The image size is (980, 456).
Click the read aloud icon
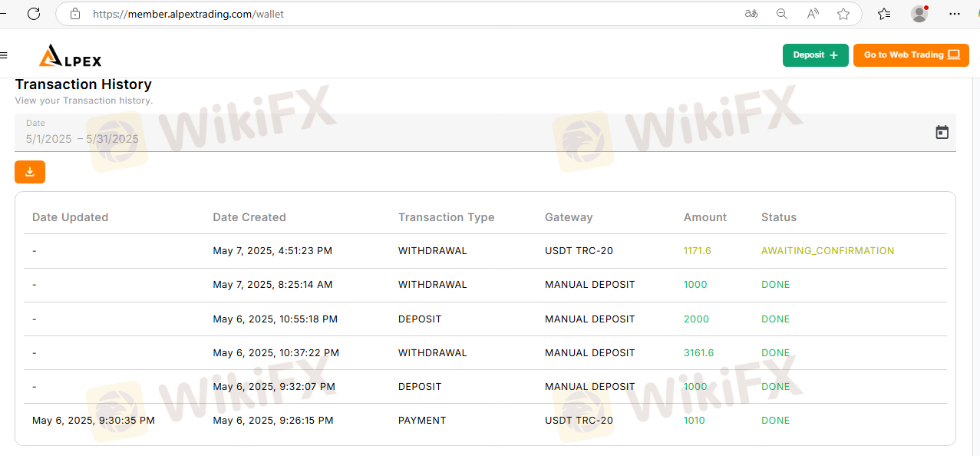point(813,14)
